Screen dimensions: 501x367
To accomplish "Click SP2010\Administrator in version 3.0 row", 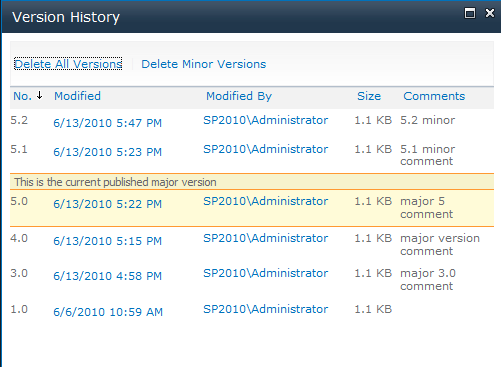I will [x=266, y=273].
